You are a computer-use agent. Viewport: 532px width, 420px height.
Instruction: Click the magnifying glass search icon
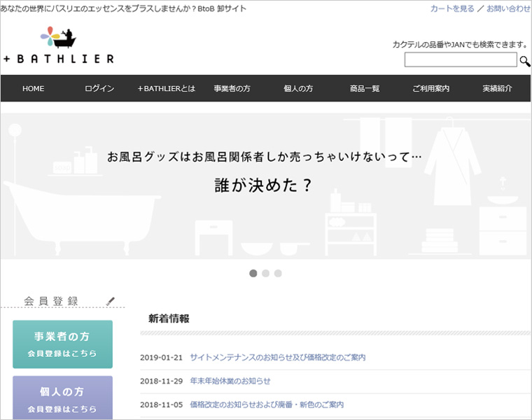point(524,61)
